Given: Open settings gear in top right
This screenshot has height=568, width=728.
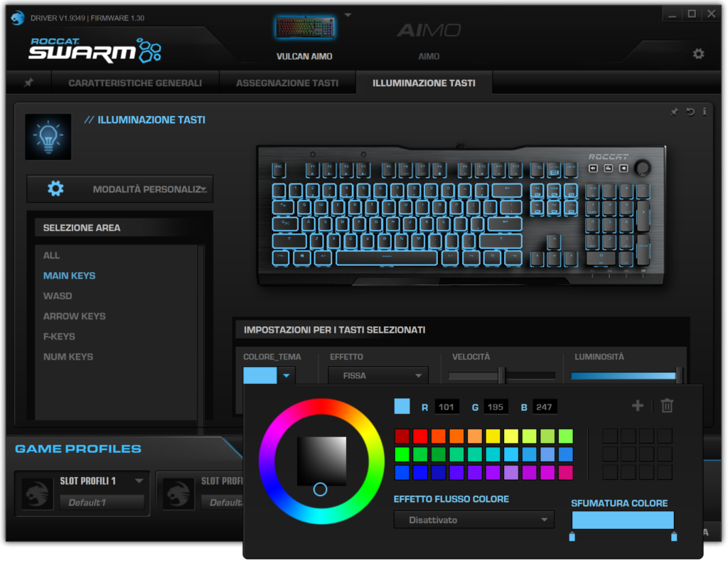Looking at the screenshot, I should coord(698,54).
